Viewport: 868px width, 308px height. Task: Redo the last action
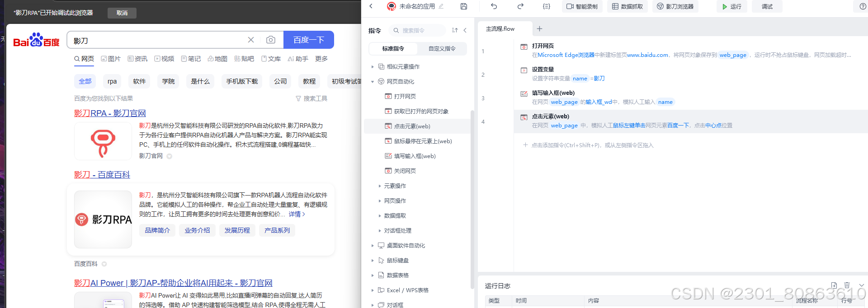click(x=520, y=6)
